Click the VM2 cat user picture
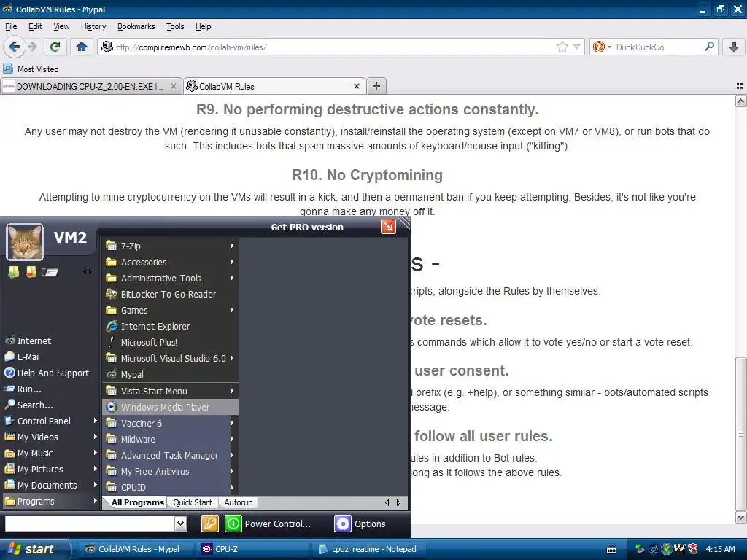Viewport: 747px width, 560px height. [x=25, y=242]
